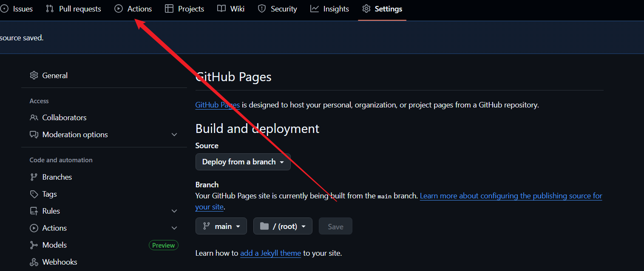Open the main branch selector dropdown
This screenshot has height=271, width=644.
[221, 226]
